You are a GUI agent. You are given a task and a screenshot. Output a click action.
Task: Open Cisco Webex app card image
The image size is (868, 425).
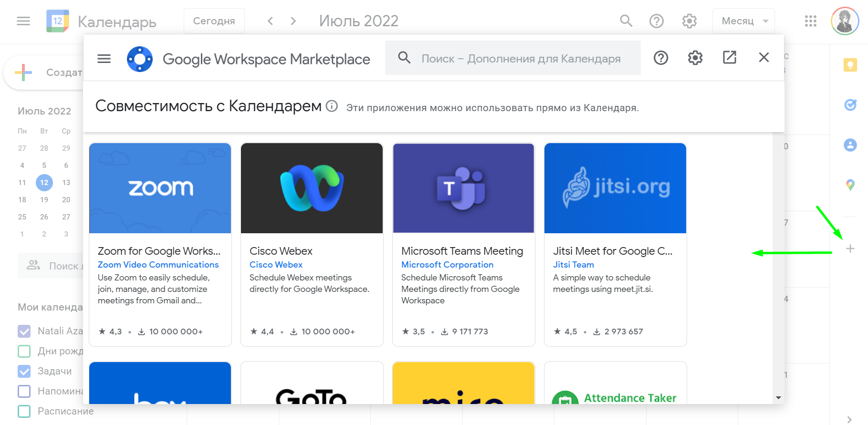(x=312, y=188)
